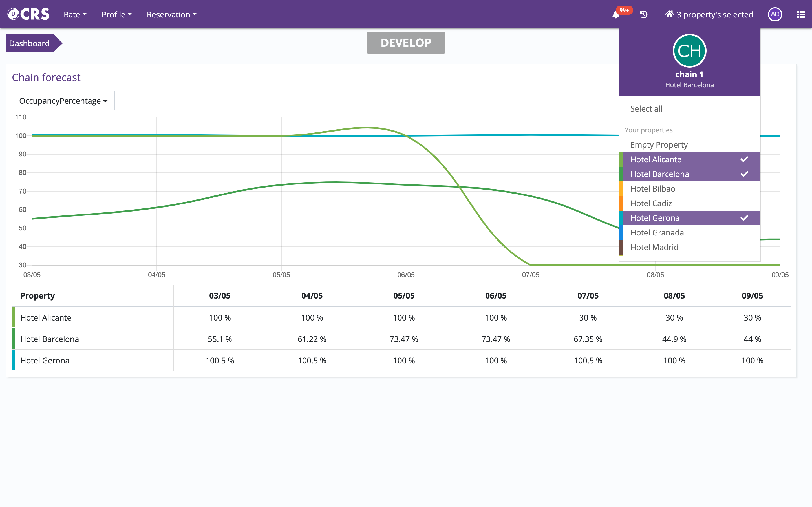The height and width of the screenshot is (507, 812).
Task: Open the AD user avatar
Action: (x=775, y=14)
